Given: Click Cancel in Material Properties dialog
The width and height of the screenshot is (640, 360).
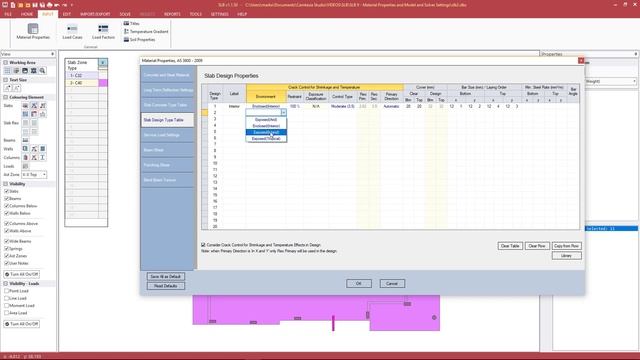Looking at the screenshot, I should click(392, 283).
